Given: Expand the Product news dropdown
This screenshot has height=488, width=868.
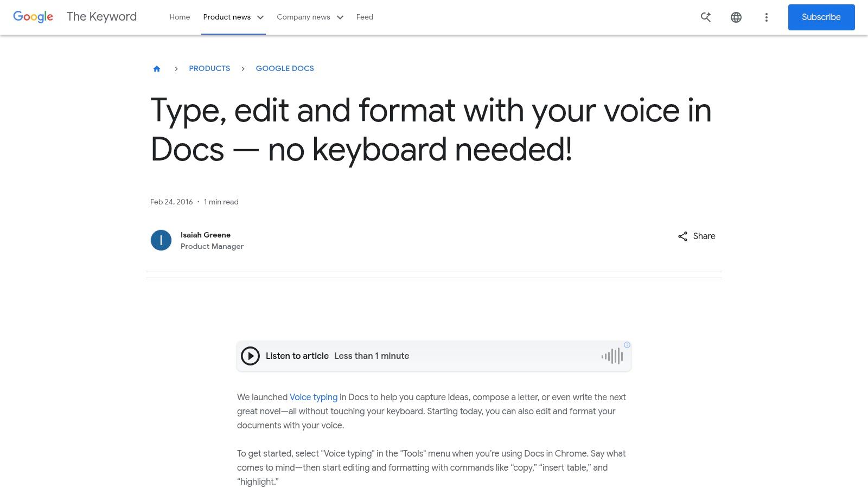Looking at the screenshot, I should tap(233, 17).
